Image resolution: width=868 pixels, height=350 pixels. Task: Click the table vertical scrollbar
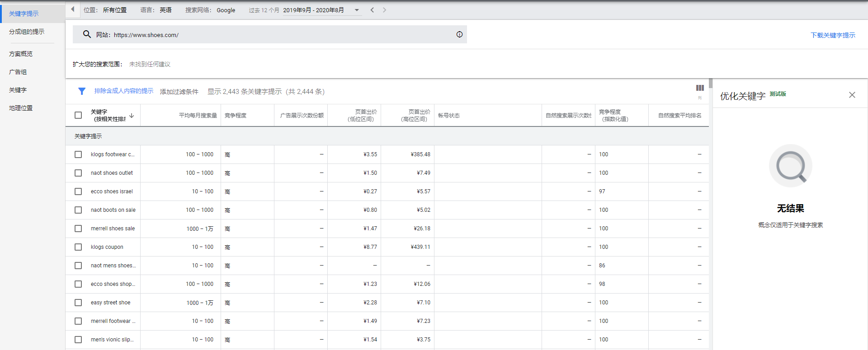711,83
